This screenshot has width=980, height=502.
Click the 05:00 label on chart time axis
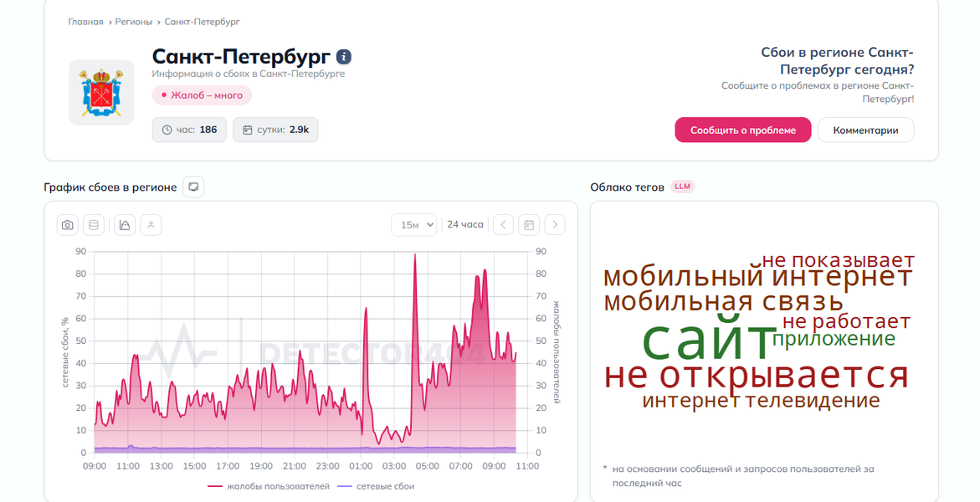[428, 466]
